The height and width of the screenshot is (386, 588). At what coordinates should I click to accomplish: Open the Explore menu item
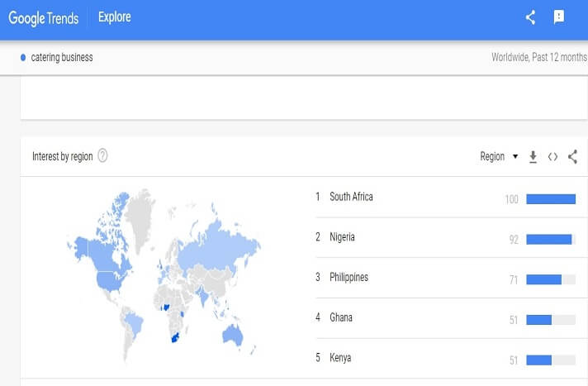[x=114, y=17]
